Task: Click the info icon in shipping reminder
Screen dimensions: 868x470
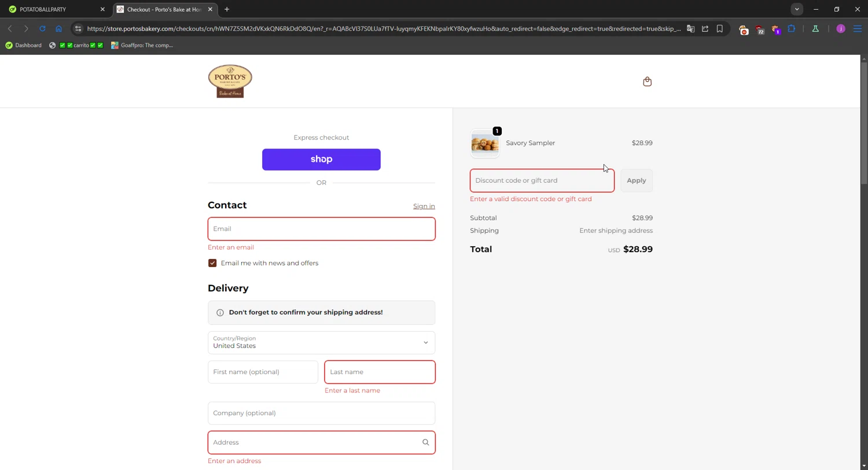Action: click(220, 313)
